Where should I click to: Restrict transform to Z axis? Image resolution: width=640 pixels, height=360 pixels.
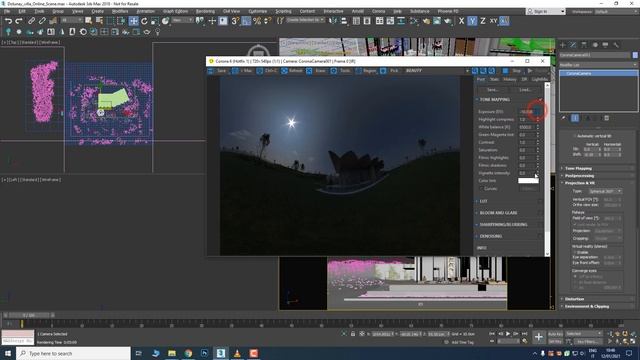(482, 21)
